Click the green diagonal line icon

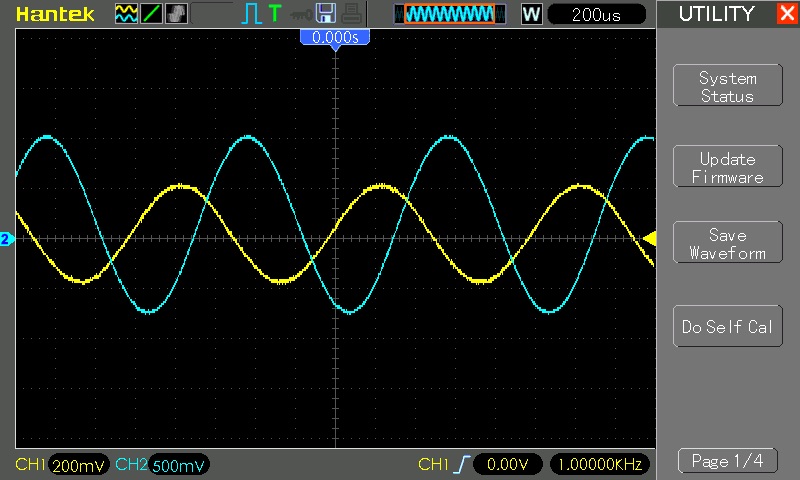tap(151, 14)
